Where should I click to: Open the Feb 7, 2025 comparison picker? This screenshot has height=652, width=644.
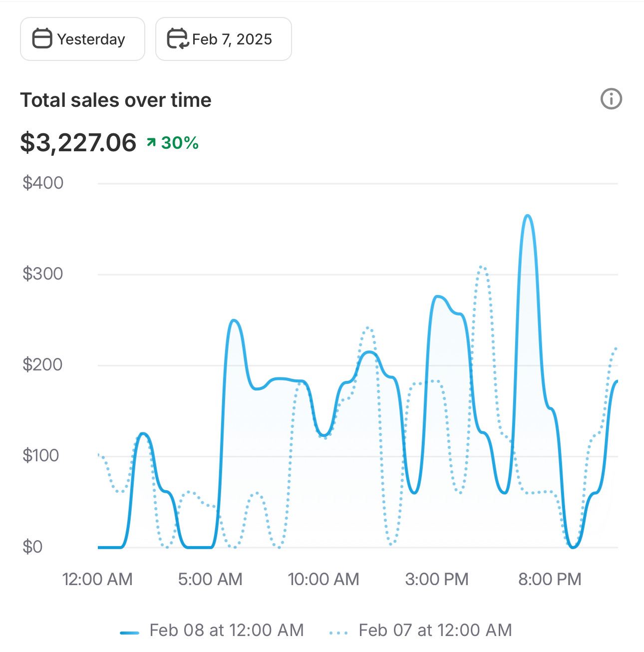[x=223, y=39]
